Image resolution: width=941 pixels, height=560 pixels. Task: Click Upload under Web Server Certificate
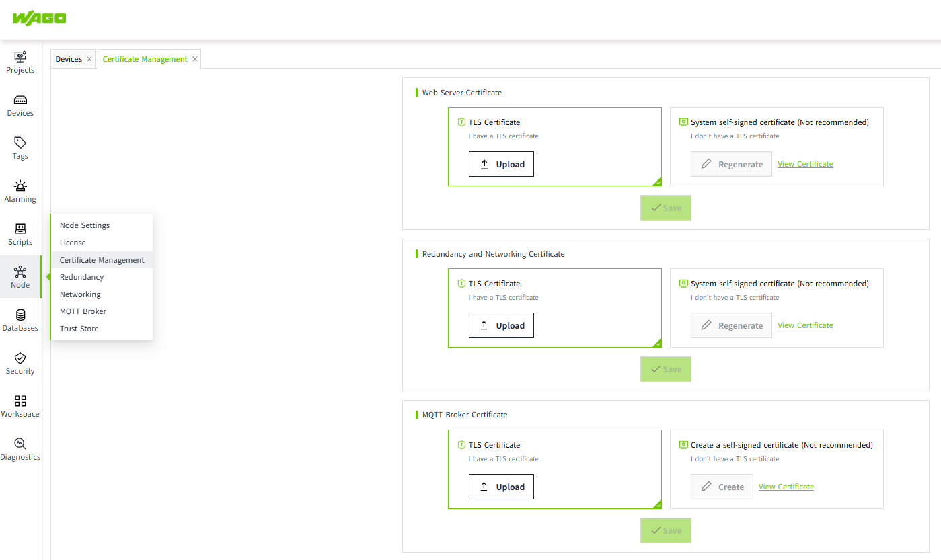click(501, 164)
